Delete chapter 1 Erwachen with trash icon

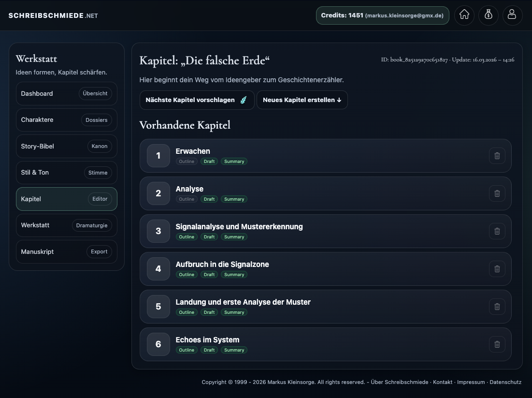click(x=497, y=156)
